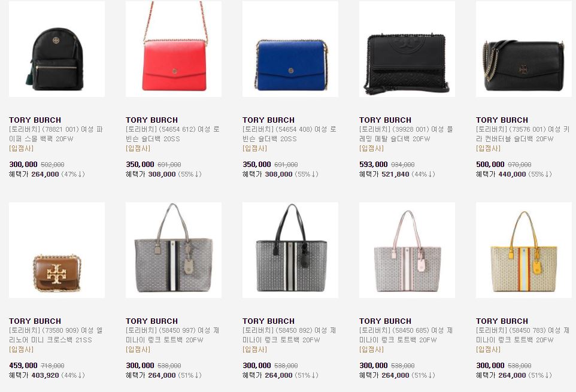Open the yellow-handled Gemini Link tote image

click(x=524, y=250)
